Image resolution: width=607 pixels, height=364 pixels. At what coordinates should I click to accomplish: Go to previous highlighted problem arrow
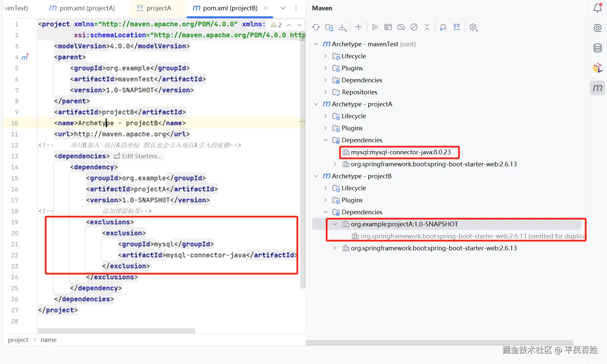pos(289,25)
